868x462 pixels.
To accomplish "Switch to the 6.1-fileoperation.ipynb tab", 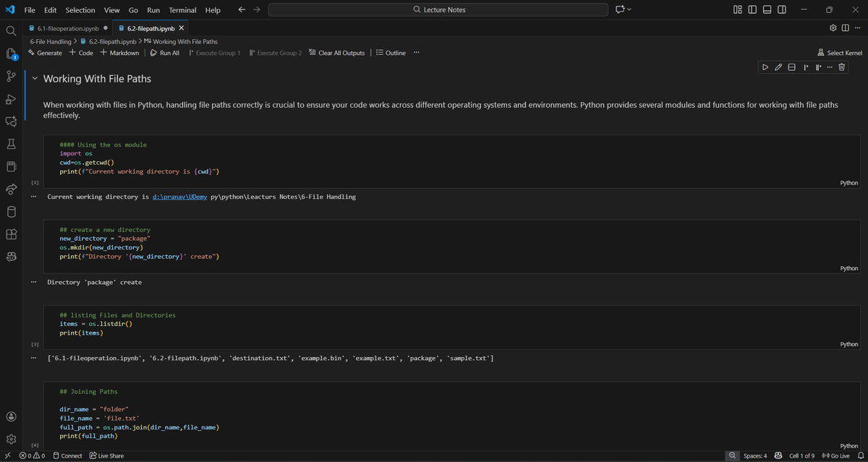I will pos(69,28).
